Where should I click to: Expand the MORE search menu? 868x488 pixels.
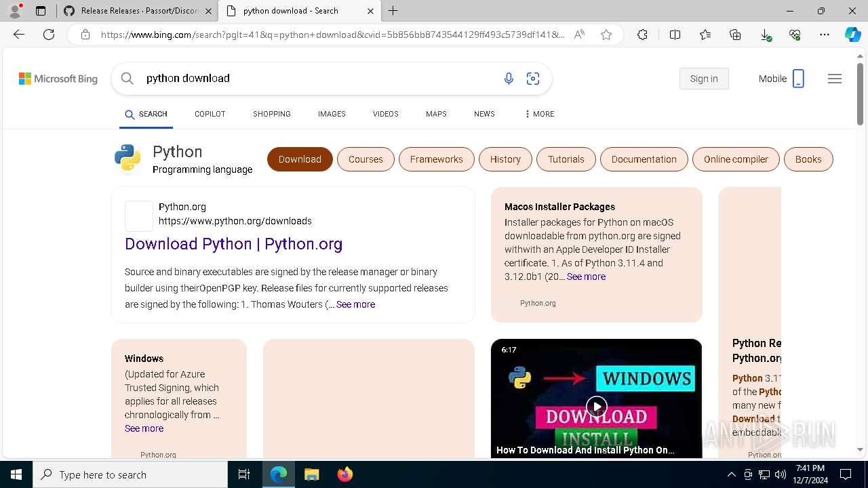540,114
